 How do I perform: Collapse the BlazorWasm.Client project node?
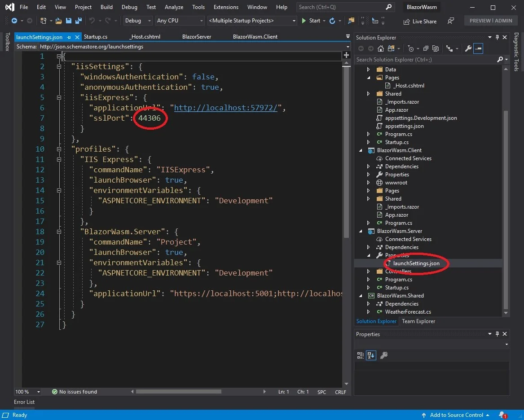361,150
